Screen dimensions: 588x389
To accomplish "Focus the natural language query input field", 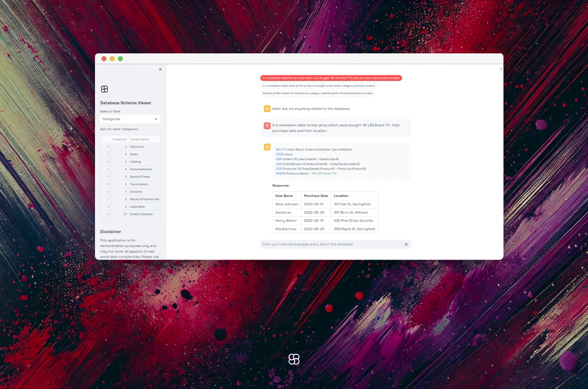I will pos(332,244).
